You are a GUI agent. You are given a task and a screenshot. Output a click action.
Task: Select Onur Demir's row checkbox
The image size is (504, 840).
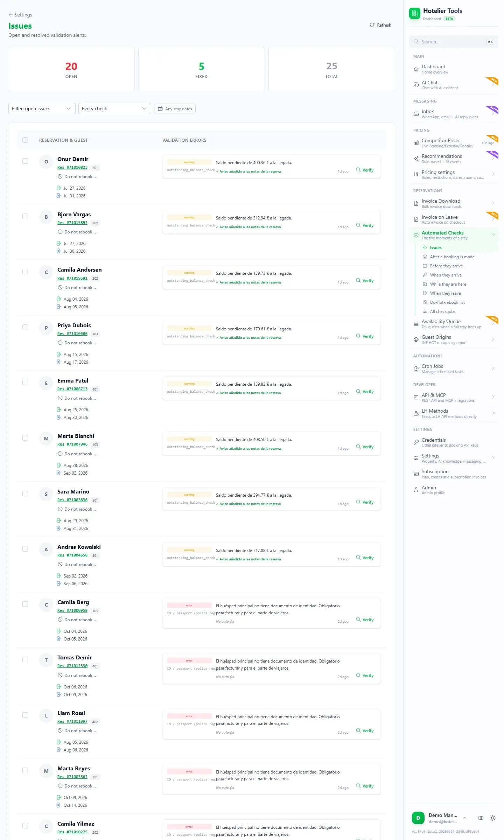25,161
